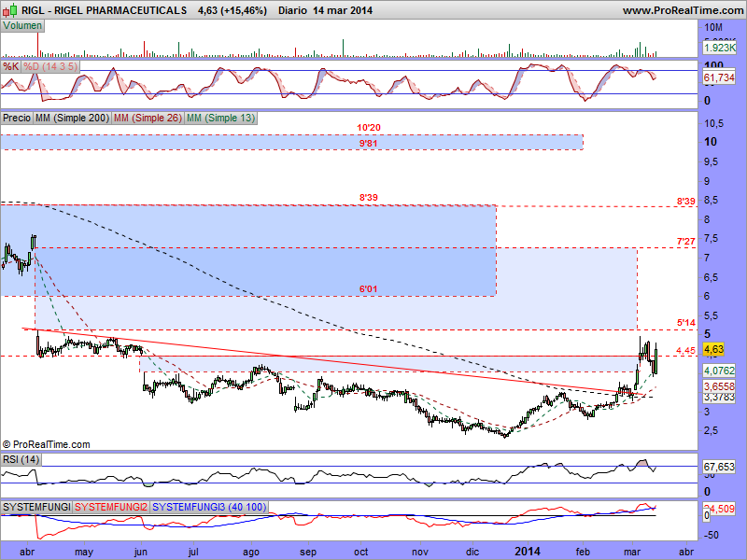Select the MM (Simple 13) moving average label
The width and height of the screenshot is (747, 560).
[220, 118]
